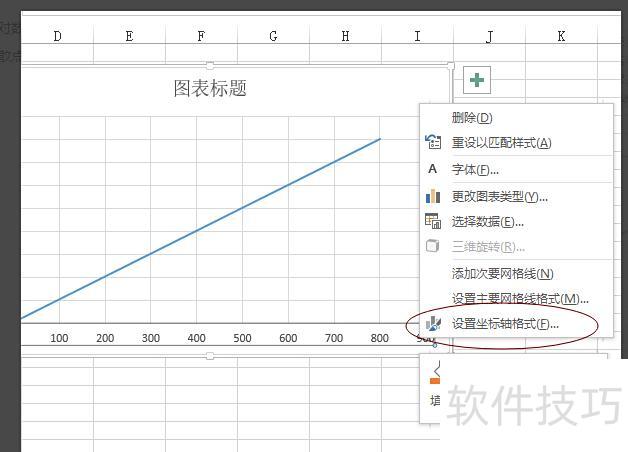Click the bottom-center chart resize handle
This screenshot has width=628, height=452.
click(210, 356)
